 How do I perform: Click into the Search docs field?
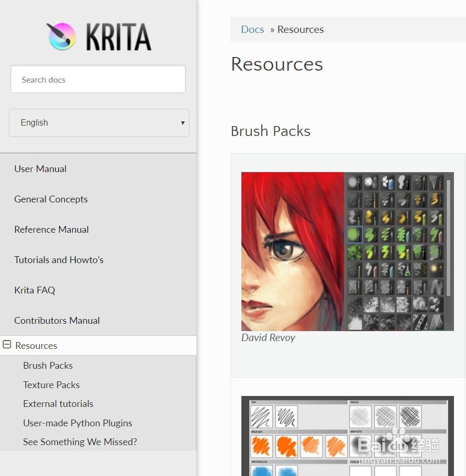coord(98,79)
